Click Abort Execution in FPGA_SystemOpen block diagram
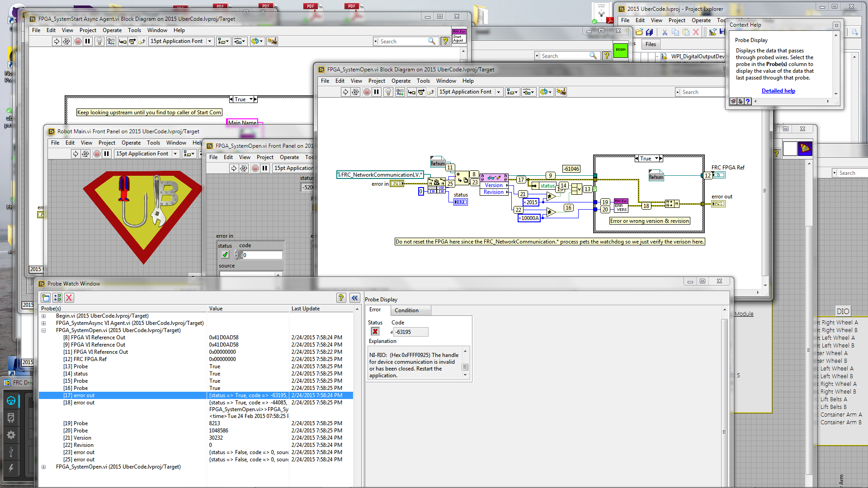Viewport: 868px width, 488px height. tap(367, 92)
